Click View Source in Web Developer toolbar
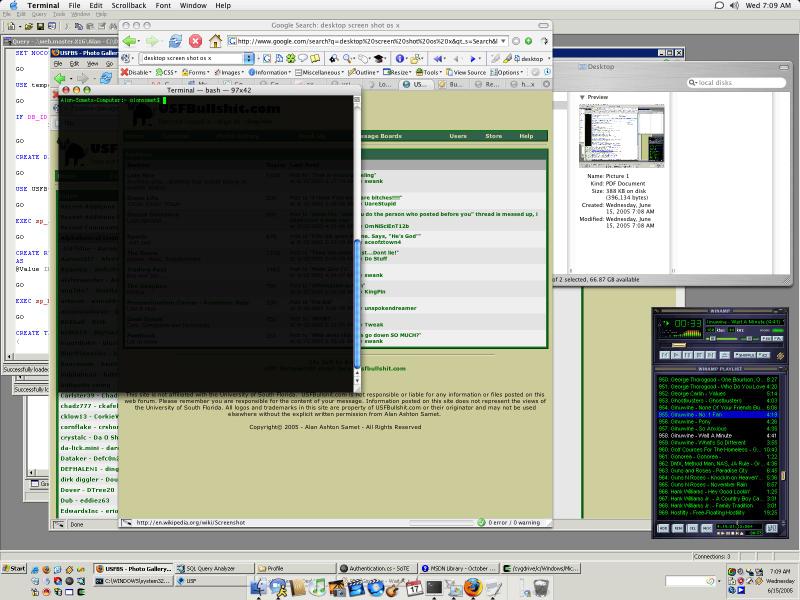 click(466, 72)
